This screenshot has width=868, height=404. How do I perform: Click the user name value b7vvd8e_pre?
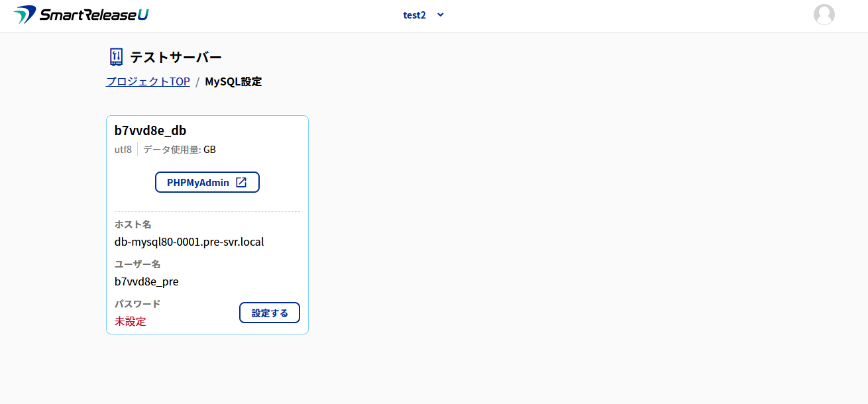click(x=146, y=281)
